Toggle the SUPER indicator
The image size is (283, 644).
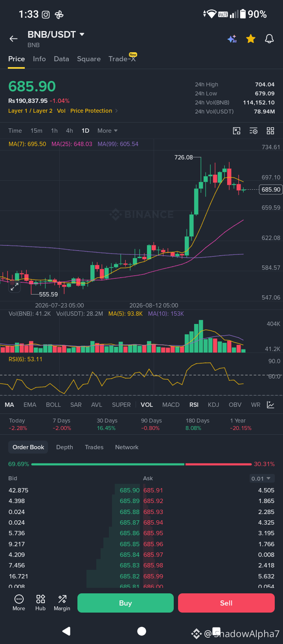click(121, 405)
